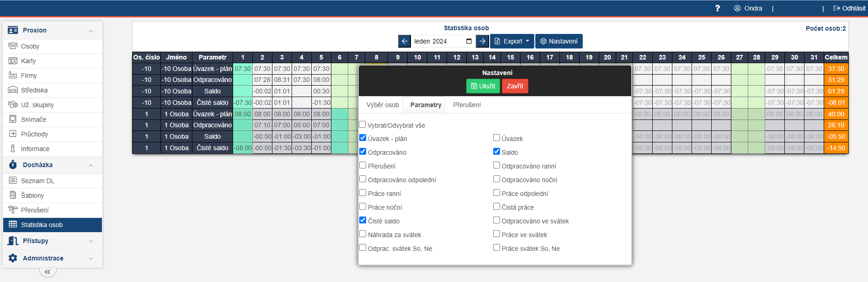
Task: Open the Export dropdown
Action: 512,41
